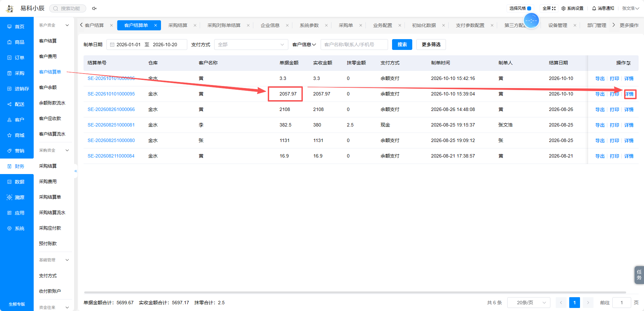
Task: Open the 客户 sidebar item
Action: [17, 120]
